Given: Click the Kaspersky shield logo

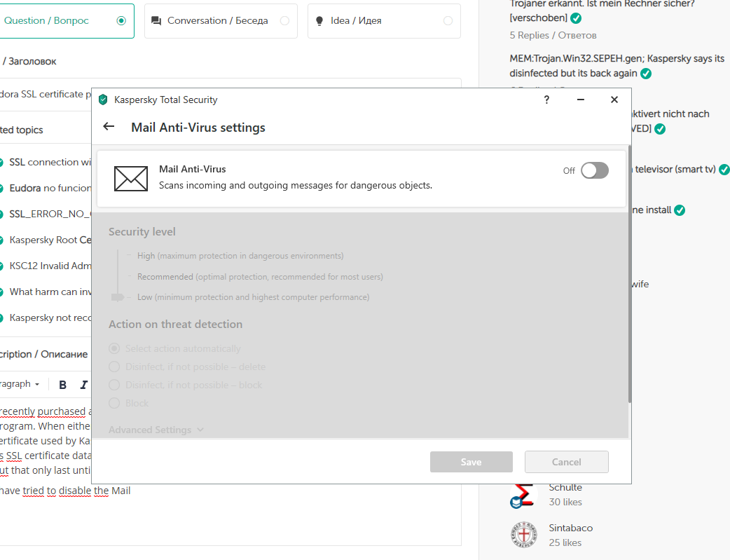Looking at the screenshot, I should 104,100.
